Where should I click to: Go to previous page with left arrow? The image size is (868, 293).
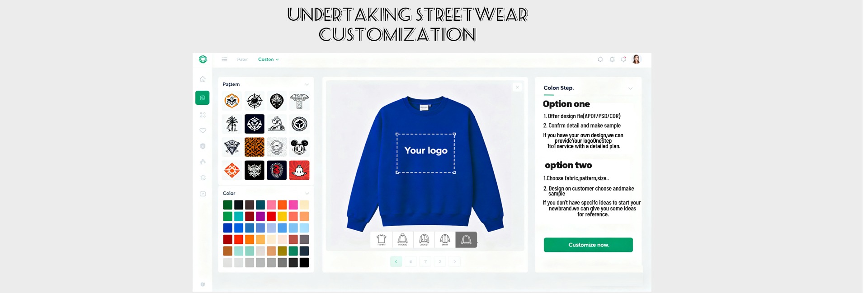(x=396, y=261)
